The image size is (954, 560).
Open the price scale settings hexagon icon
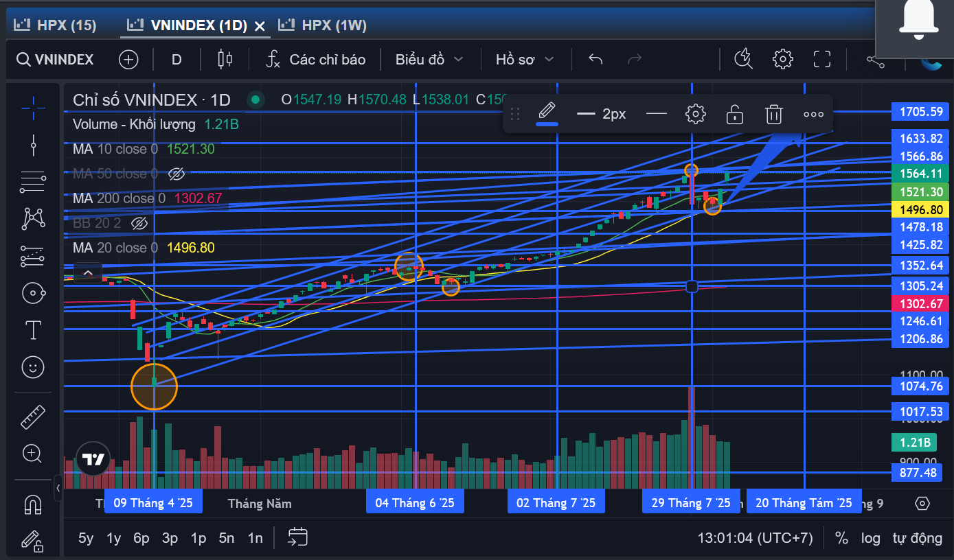click(x=922, y=503)
